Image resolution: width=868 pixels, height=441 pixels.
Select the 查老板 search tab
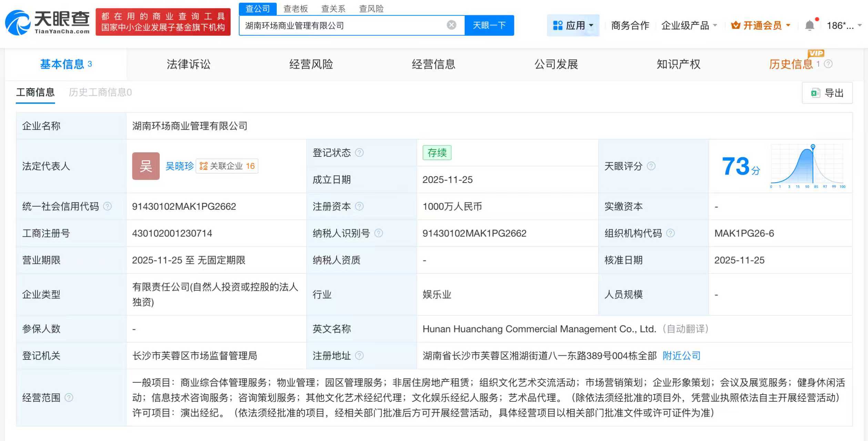click(296, 9)
